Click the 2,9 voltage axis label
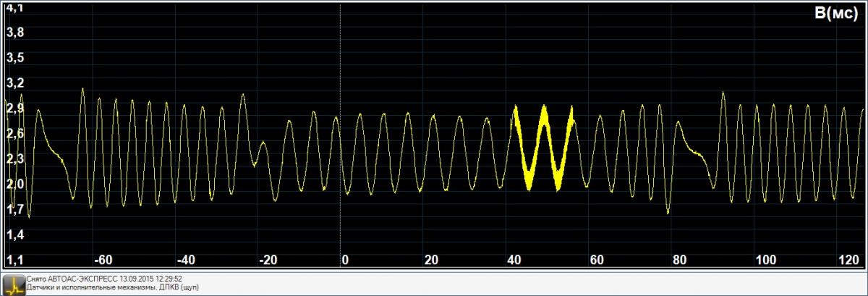 (x=14, y=108)
